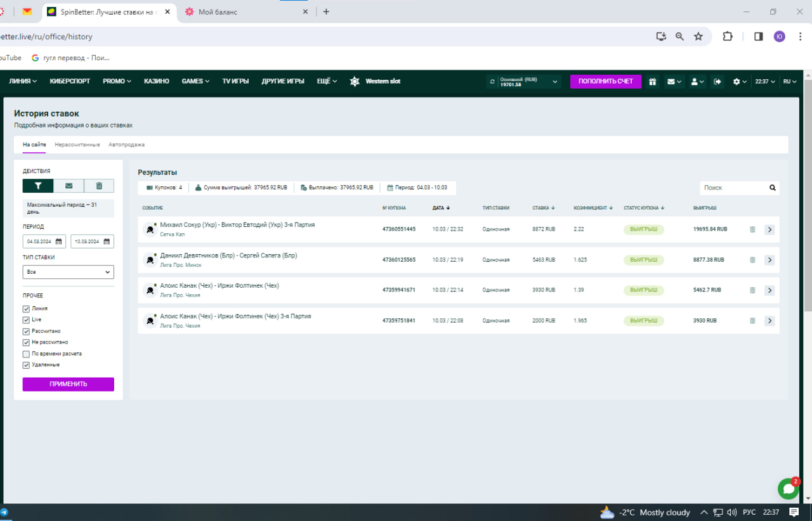Click the search magnifier icon in results
The image size is (812, 521).
tap(773, 188)
